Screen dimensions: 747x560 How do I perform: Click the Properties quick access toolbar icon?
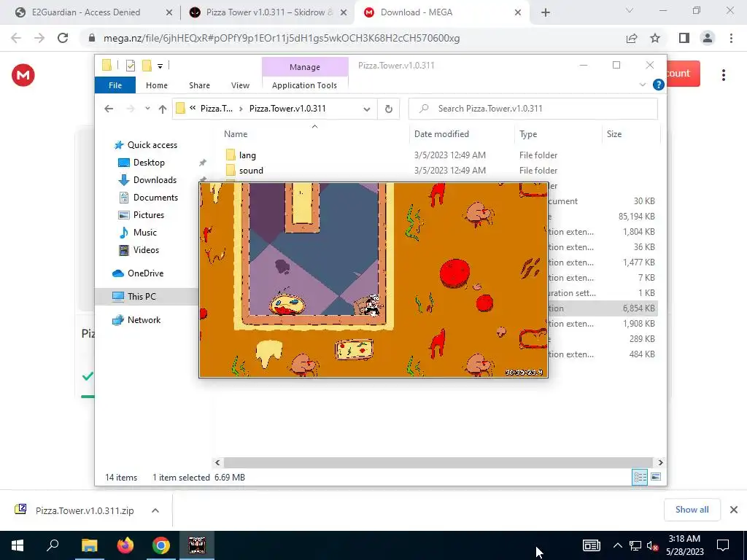pos(130,66)
